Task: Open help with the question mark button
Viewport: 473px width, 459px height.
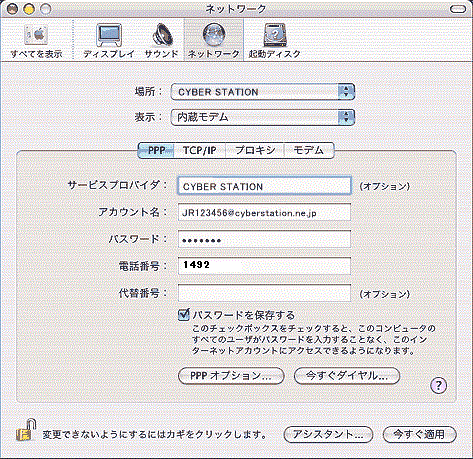Action: click(439, 386)
